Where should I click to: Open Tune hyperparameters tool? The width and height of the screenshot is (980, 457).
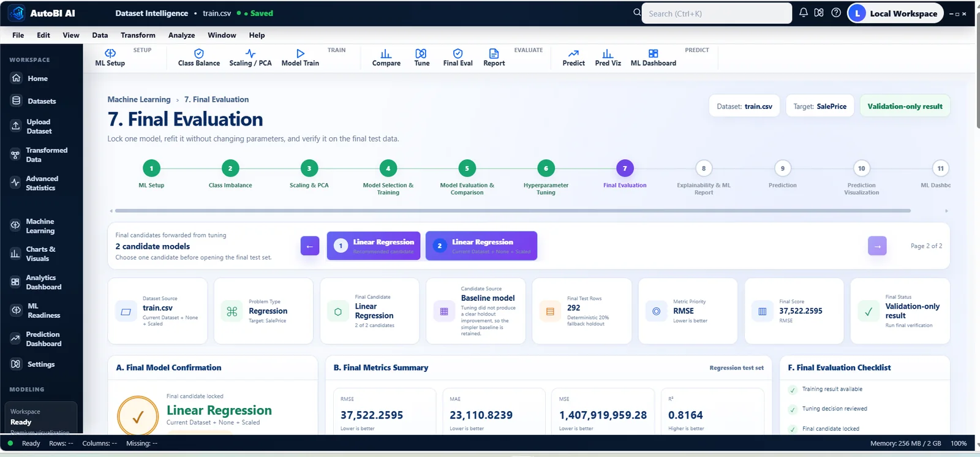421,58
